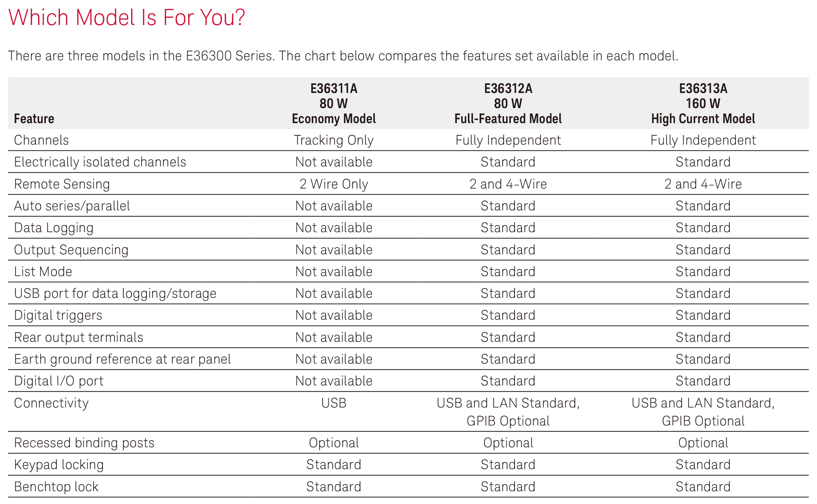Click the 'Channels' row label
Image resolution: width=817 pixels, height=504 pixels.
click(41, 140)
